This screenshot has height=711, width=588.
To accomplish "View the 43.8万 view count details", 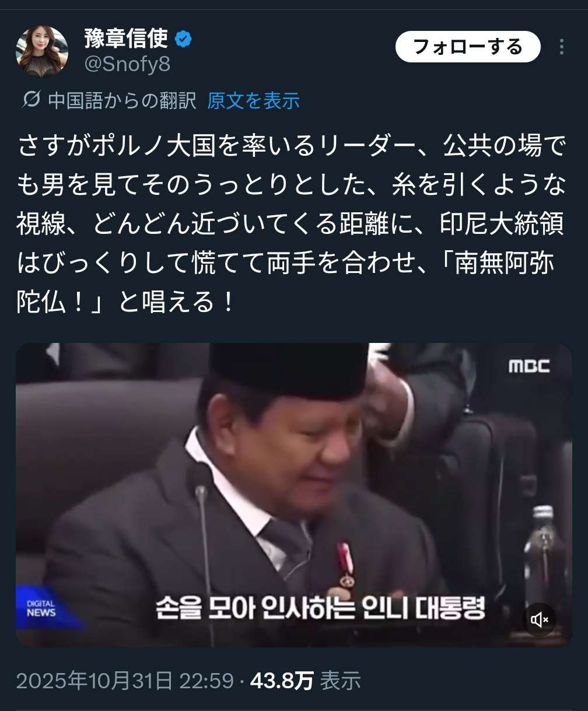I will pos(282,680).
